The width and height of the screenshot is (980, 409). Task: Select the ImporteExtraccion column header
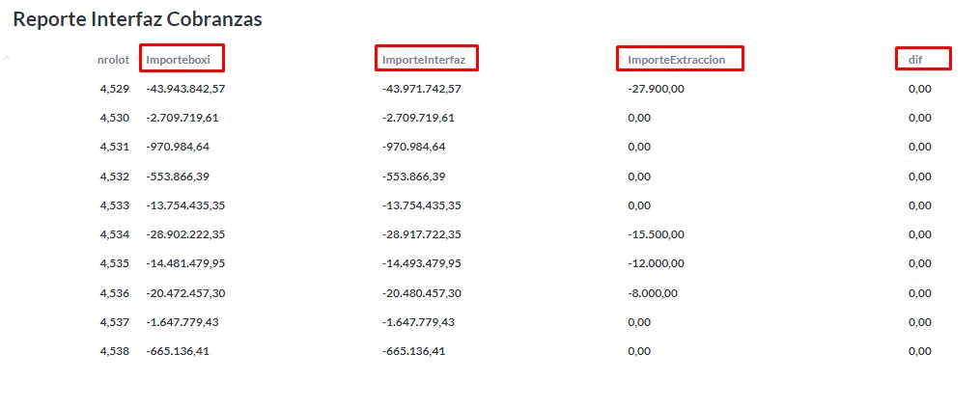pyautogui.click(x=676, y=60)
